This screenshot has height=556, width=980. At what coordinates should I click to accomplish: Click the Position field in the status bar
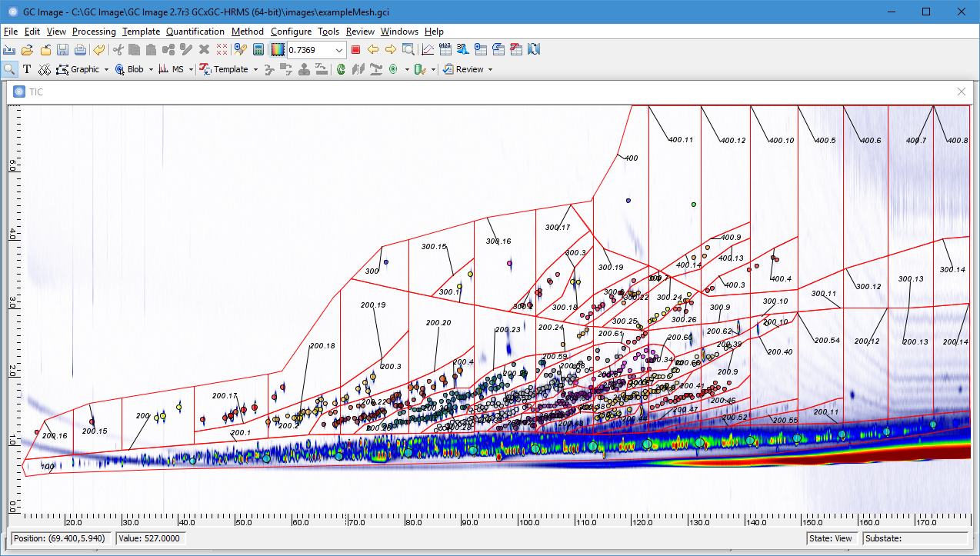[x=61, y=538]
